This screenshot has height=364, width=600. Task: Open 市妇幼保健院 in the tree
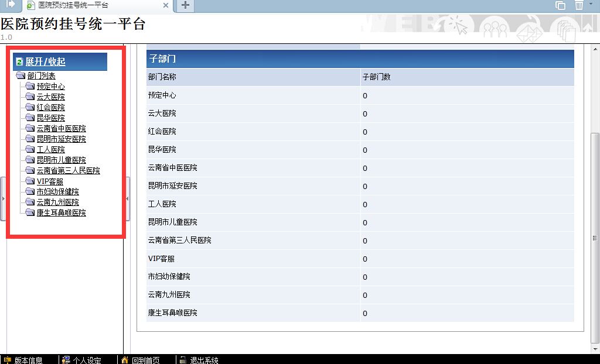point(58,191)
